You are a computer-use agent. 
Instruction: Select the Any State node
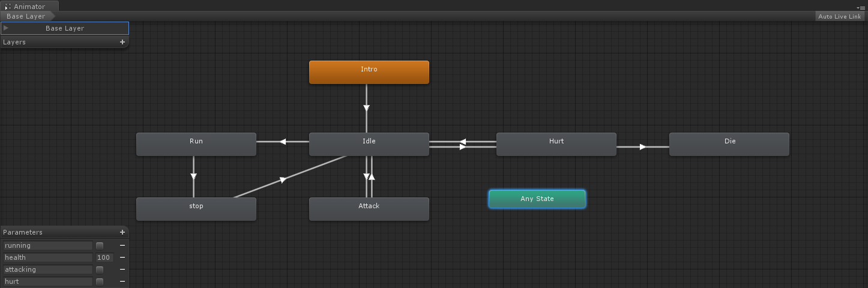tap(537, 199)
